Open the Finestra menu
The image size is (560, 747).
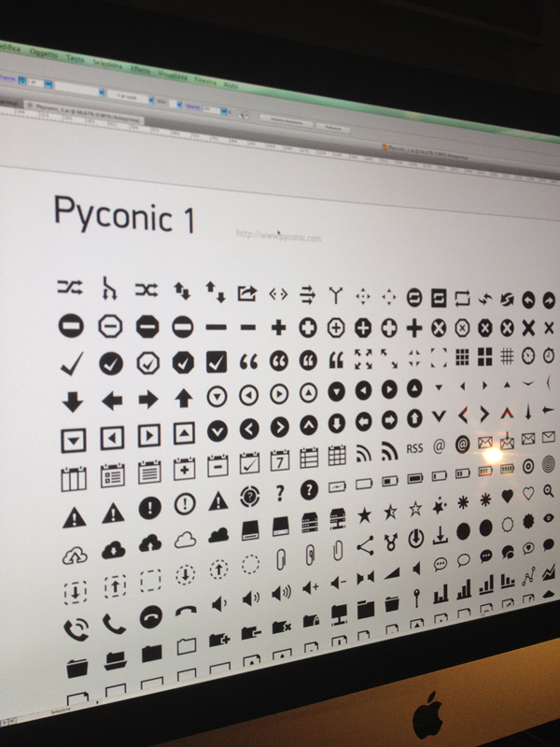pos(205,80)
